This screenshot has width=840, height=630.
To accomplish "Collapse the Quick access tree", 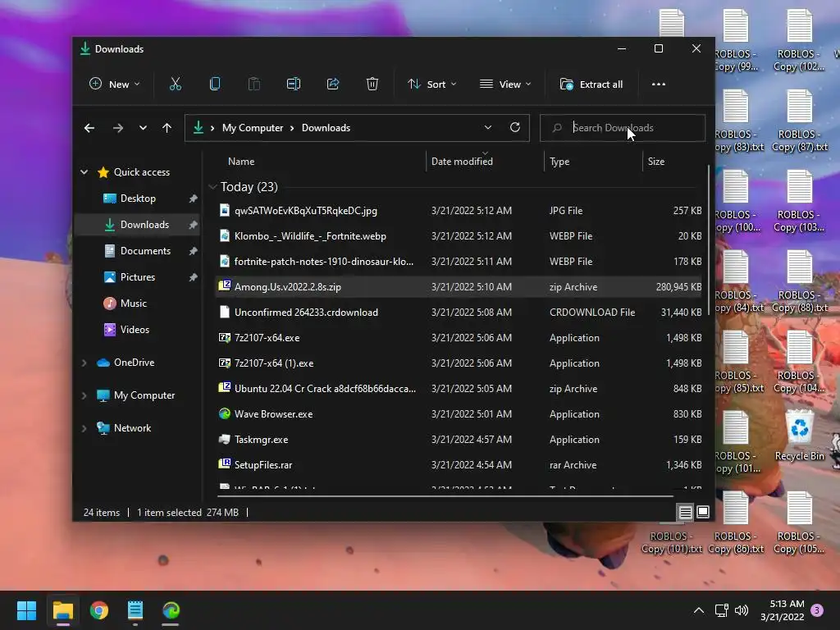I will 84,172.
